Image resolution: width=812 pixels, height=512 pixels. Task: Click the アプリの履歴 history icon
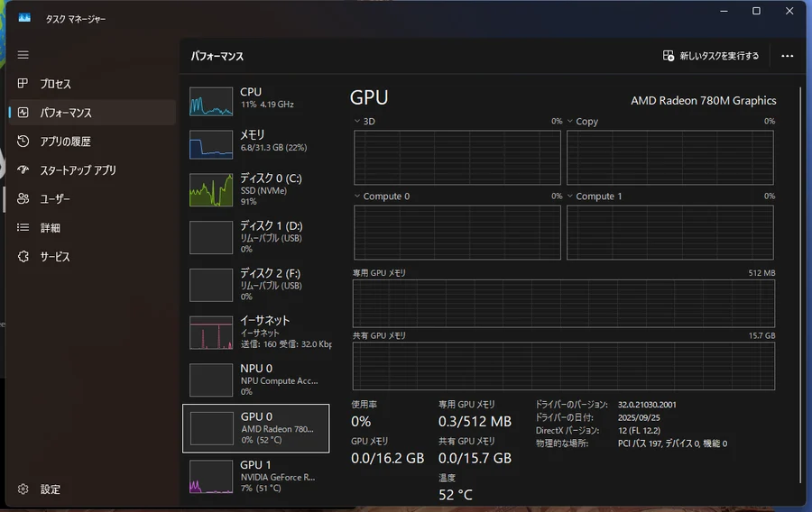(x=23, y=142)
